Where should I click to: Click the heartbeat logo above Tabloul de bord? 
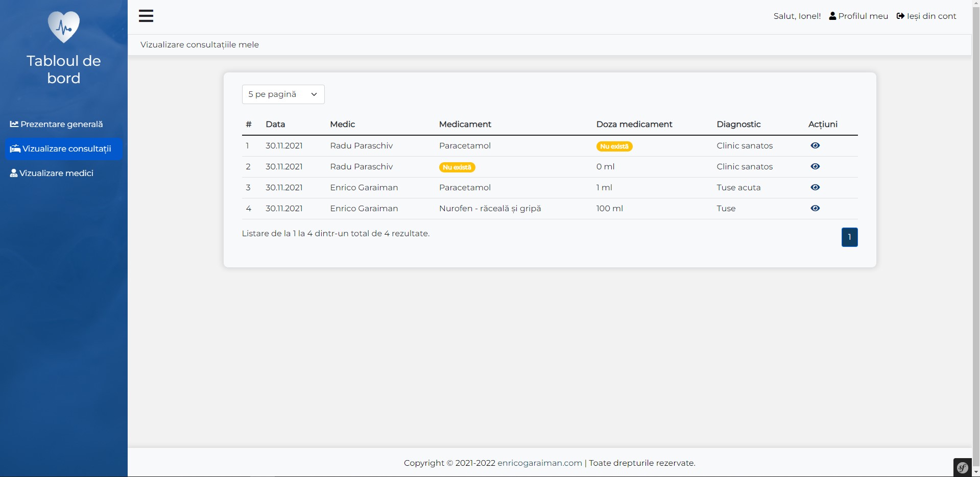tap(63, 27)
